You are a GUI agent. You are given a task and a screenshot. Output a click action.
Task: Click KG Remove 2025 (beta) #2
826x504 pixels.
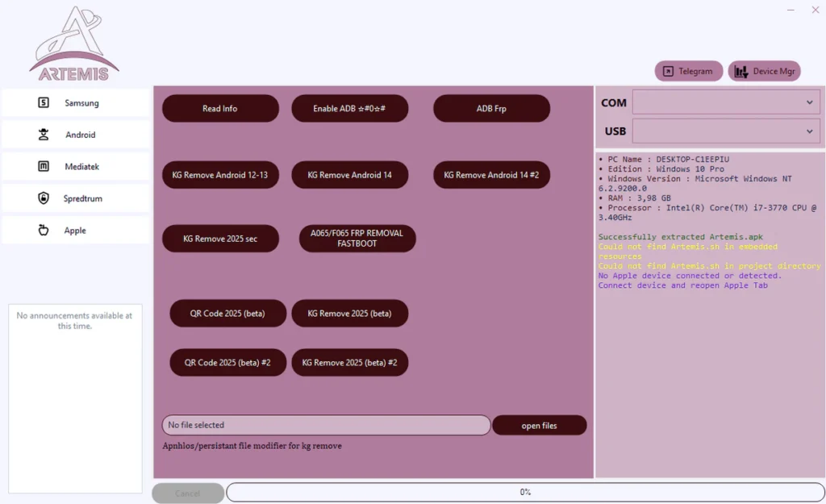350,362
